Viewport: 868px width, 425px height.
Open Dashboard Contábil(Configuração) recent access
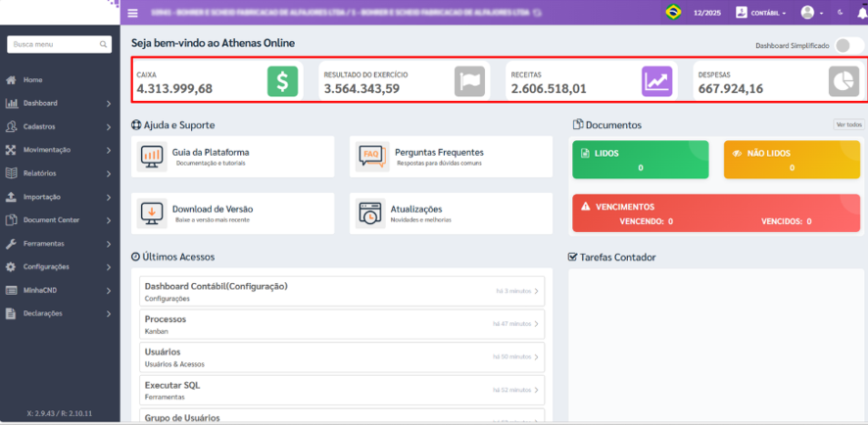point(342,292)
